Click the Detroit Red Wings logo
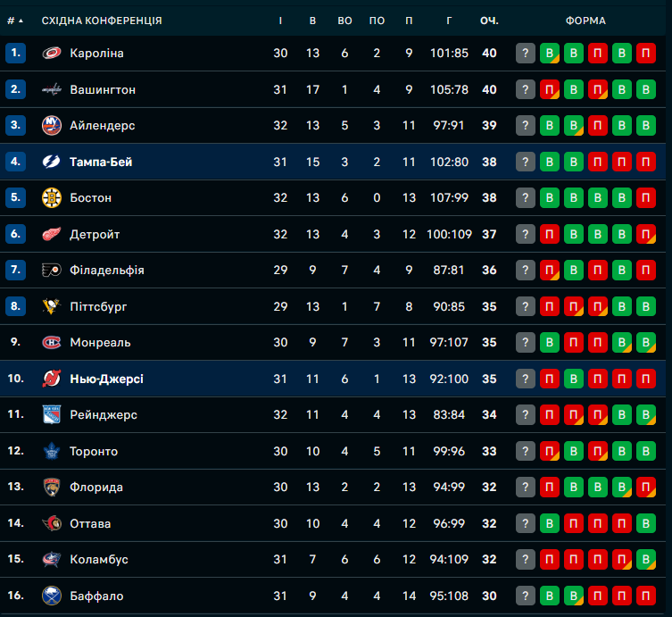Image resolution: width=672 pixels, height=617 pixels. [52, 235]
